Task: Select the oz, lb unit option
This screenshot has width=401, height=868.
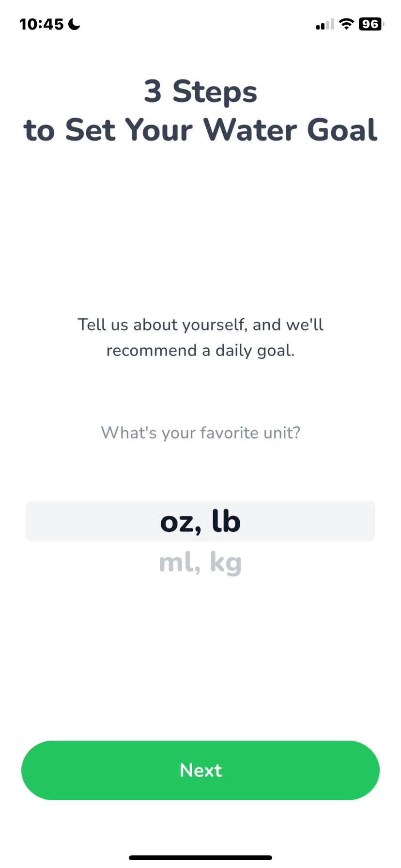Action: click(200, 521)
